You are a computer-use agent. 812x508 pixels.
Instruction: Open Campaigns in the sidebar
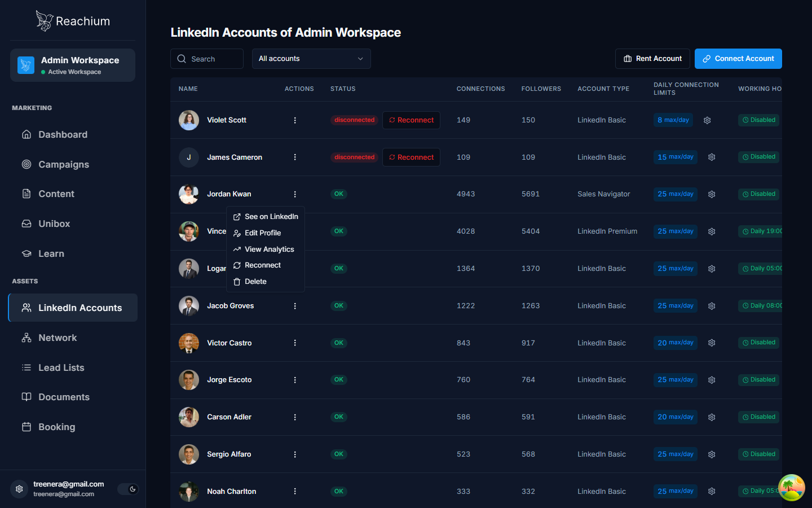(x=73, y=164)
